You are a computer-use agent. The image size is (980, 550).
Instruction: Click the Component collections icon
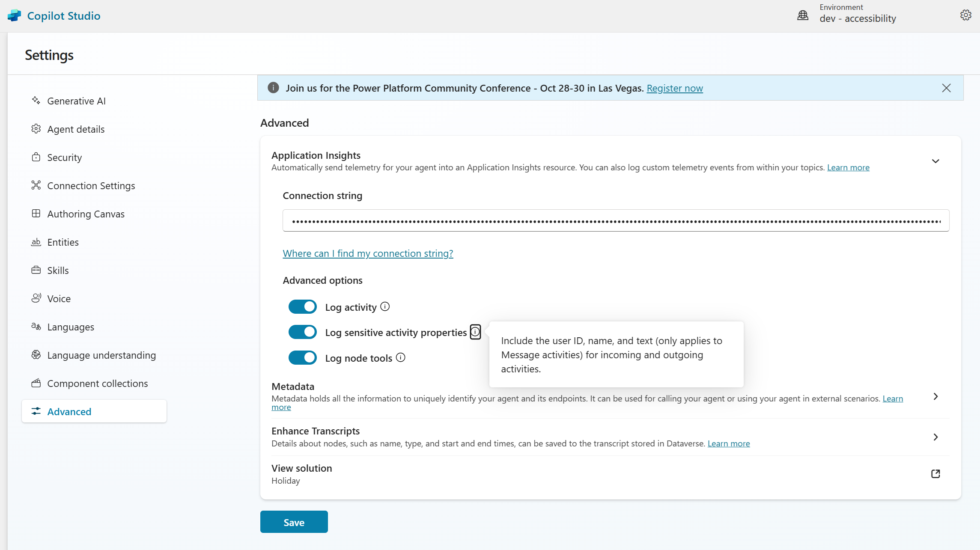point(36,383)
